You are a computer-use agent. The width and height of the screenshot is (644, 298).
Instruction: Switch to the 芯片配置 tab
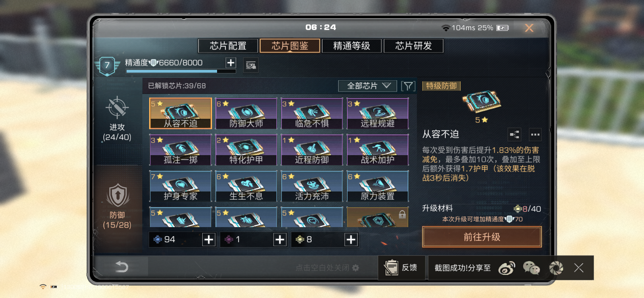tap(228, 46)
